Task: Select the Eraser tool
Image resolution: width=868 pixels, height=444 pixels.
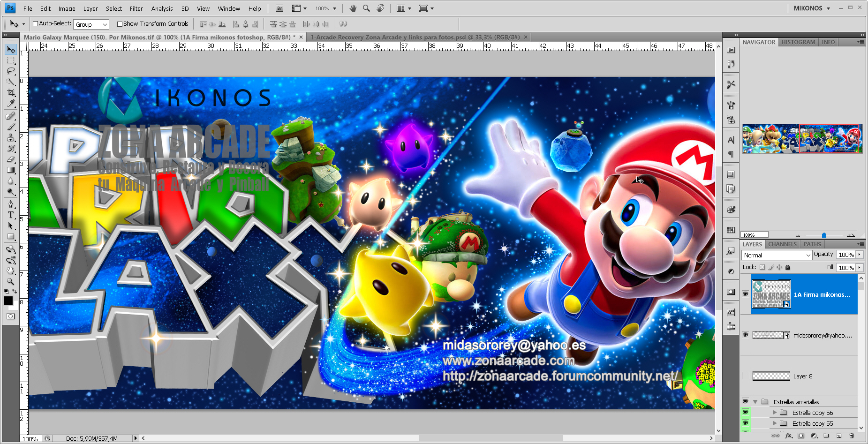Action: coord(11,159)
